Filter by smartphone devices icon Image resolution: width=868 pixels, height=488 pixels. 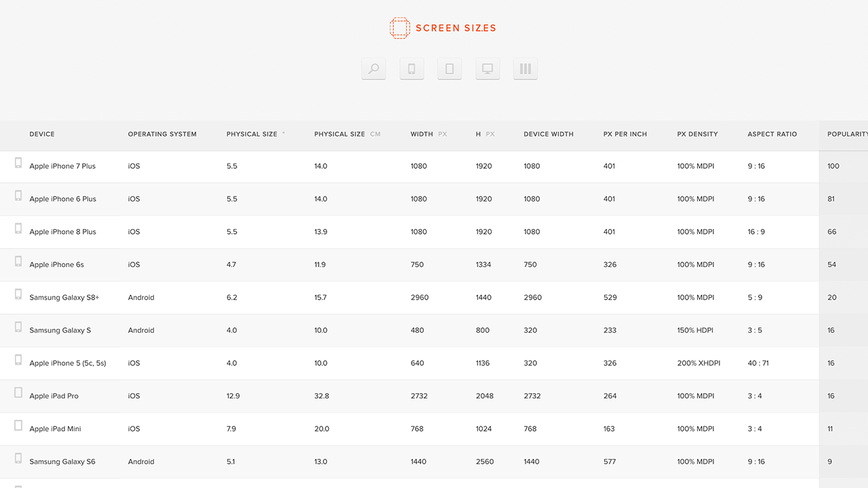click(412, 68)
